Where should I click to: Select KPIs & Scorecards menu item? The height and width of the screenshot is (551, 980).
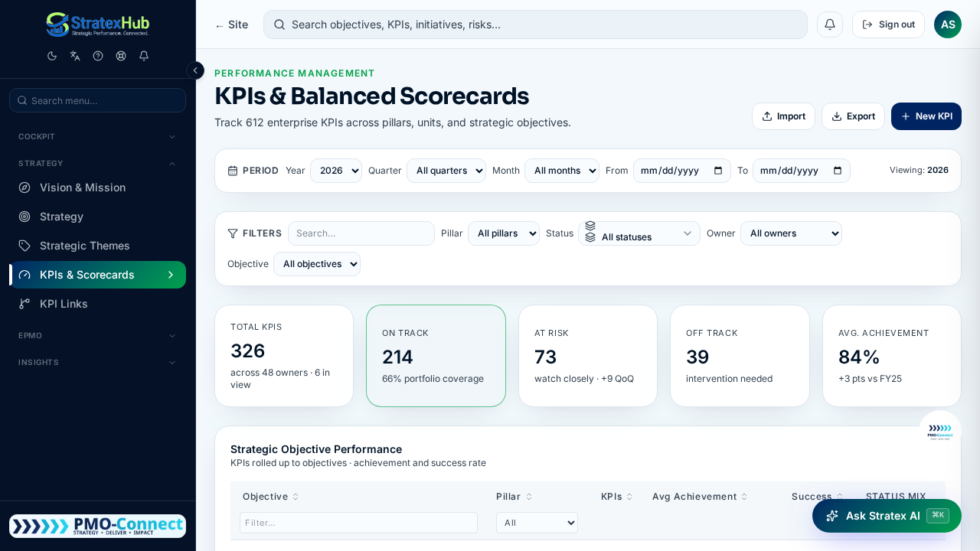pos(97,275)
